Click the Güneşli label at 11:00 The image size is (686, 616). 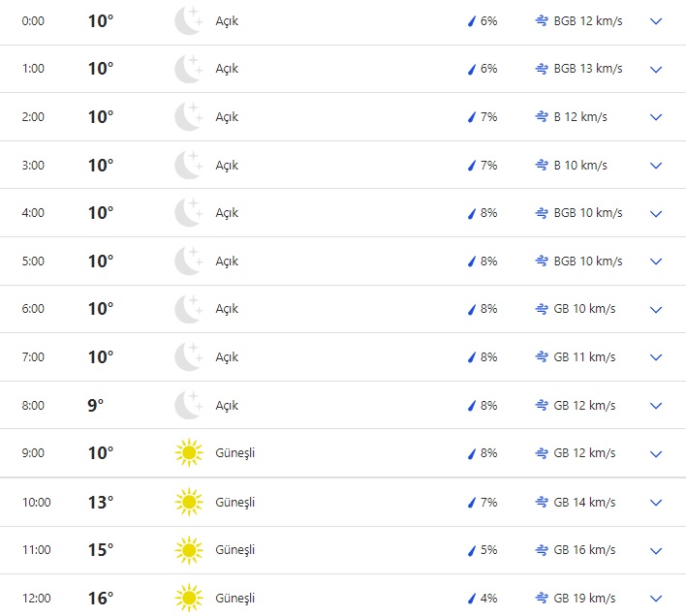235,550
